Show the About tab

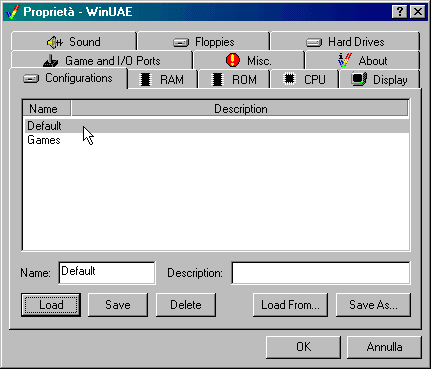362,60
